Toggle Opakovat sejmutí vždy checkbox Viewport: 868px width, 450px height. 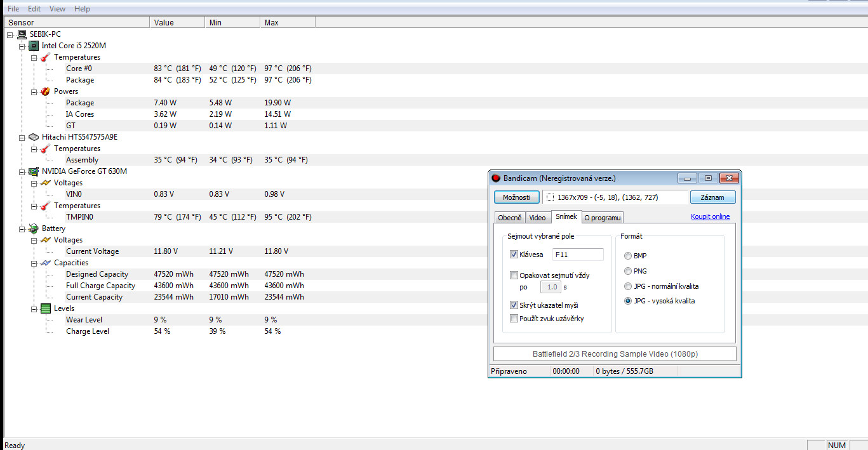click(514, 275)
